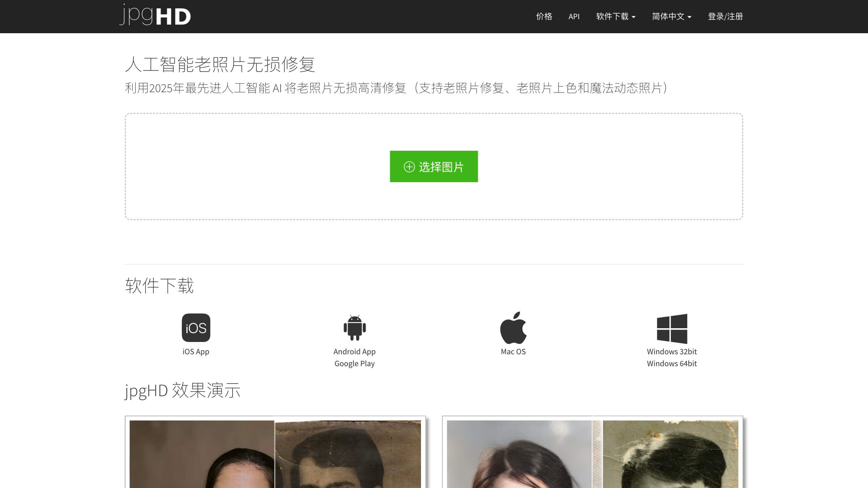868x488 pixels.
Task: Open the 软件下载 dropdown menu
Action: click(616, 16)
